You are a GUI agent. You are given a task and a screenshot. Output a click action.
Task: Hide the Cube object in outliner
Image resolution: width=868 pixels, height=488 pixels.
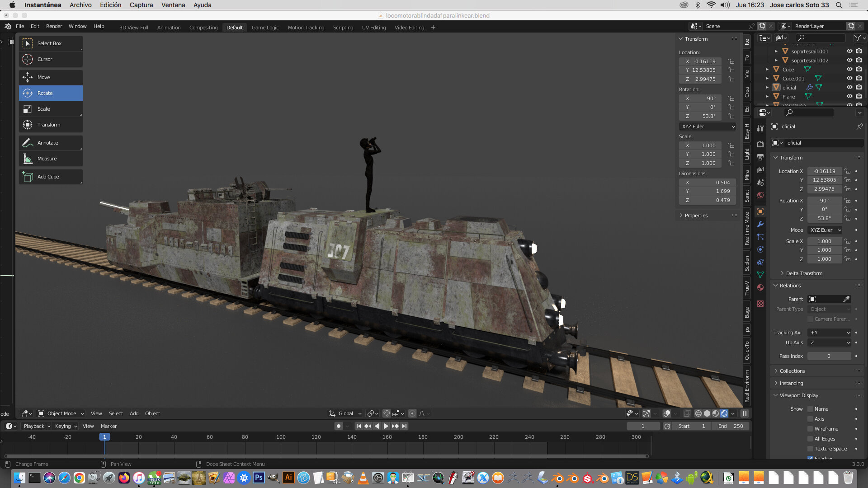(849, 69)
